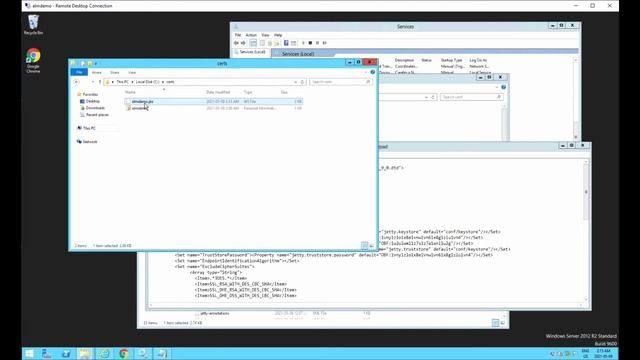This screenshot has width=640, height=360.
Task: Click Up arrow in certs Explorer window
Action: pos(100,82)
